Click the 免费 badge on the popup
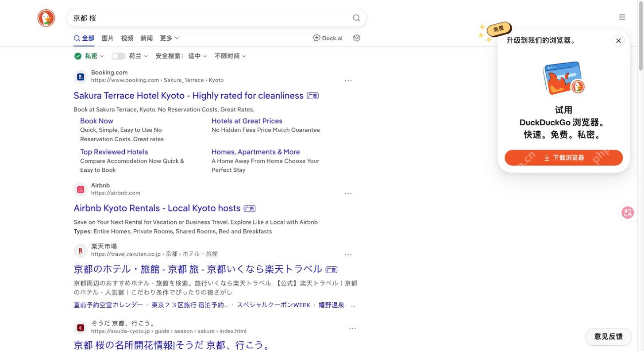Image resolution: width=644 pixels, height=351 pixels. (499, 29)
